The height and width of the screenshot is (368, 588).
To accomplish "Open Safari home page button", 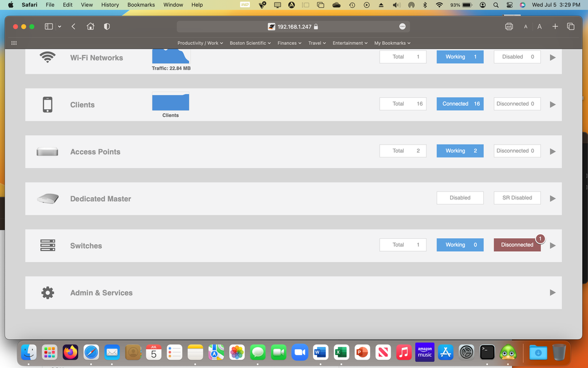I will [90, 27].
